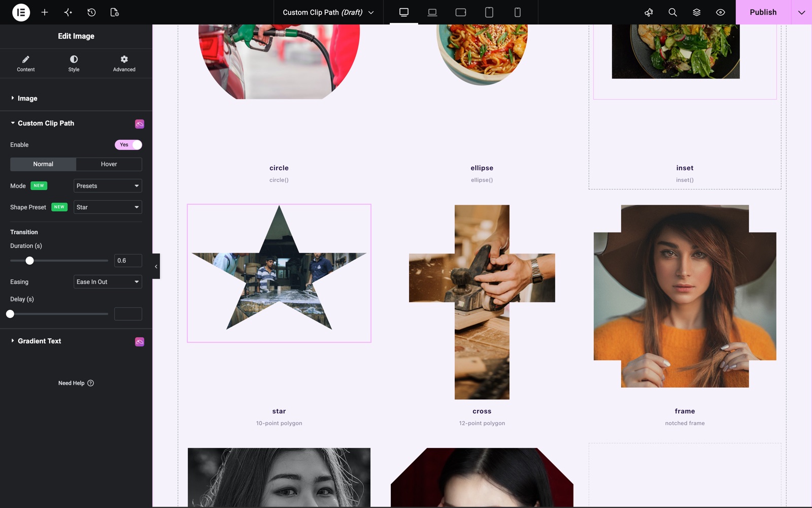Open the Custom Clip Path document dropdown
This screenshot has height=508, width=812.
point(328,12)
